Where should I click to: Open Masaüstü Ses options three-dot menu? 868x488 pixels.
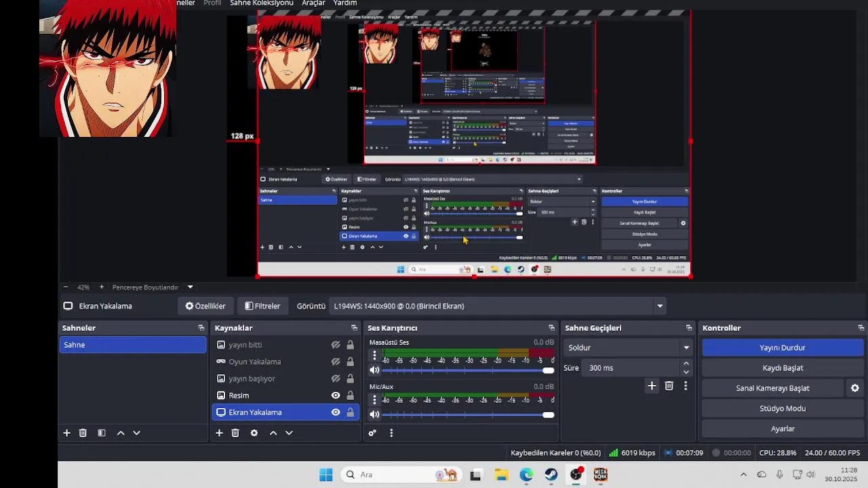coord(374,355)
